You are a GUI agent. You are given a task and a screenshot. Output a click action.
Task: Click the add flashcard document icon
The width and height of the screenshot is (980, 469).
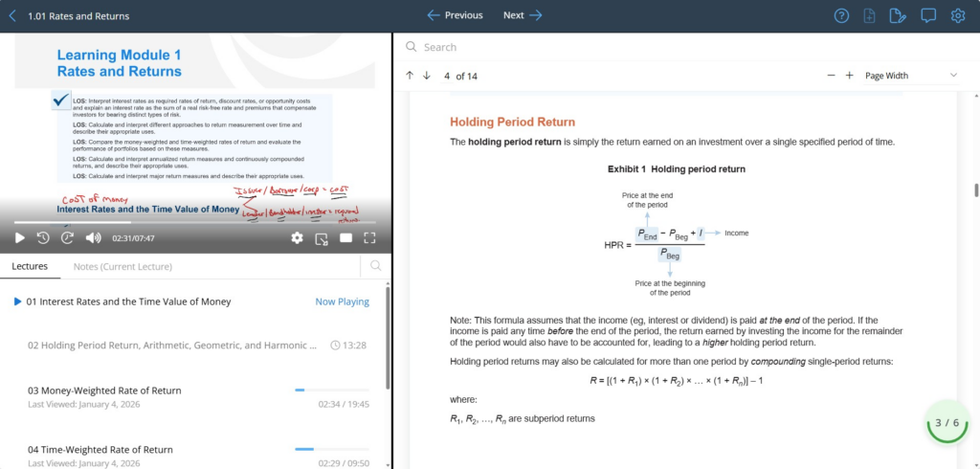pos(869,15)
